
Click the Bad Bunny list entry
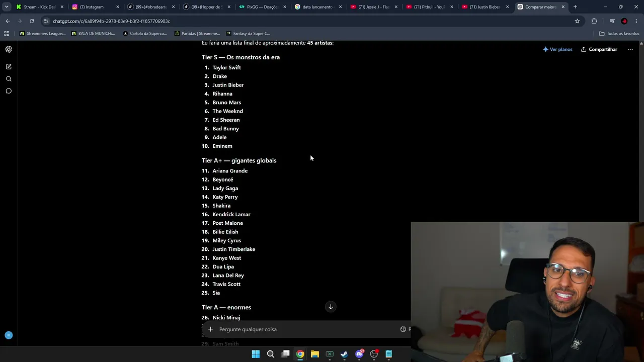[x=225, y=129]
